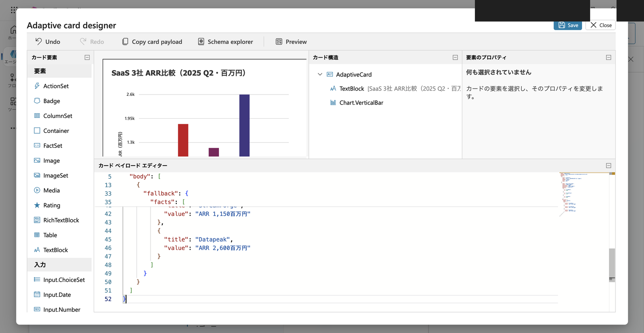Open the Schema explorer
Image resolution: width=644 pixels, height=333 pixels.
tap(225, 41)
